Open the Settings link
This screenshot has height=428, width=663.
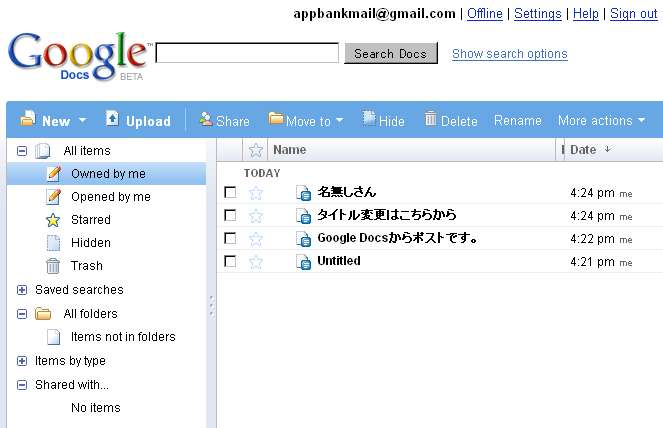point(537,14)
